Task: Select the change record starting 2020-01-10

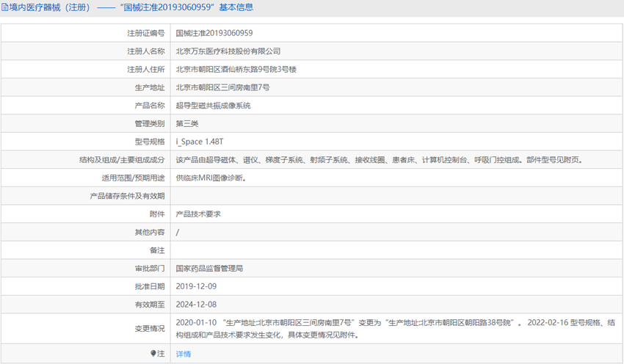Action: (396, 329)
